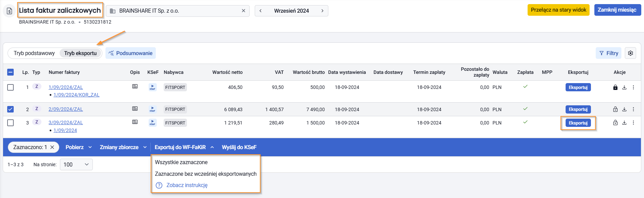Sort by Data wystawienia column header
Viewport: 644px width, 198px height.
[347, 72]
